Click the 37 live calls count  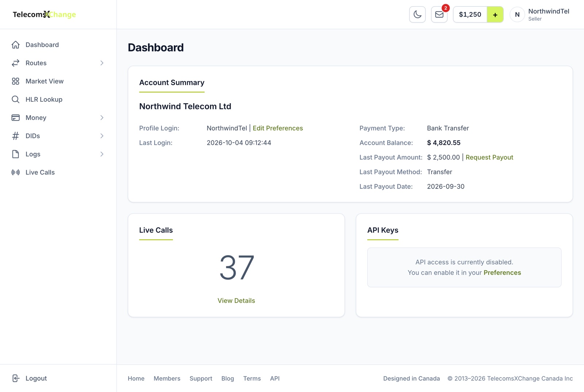pos(237,268)
